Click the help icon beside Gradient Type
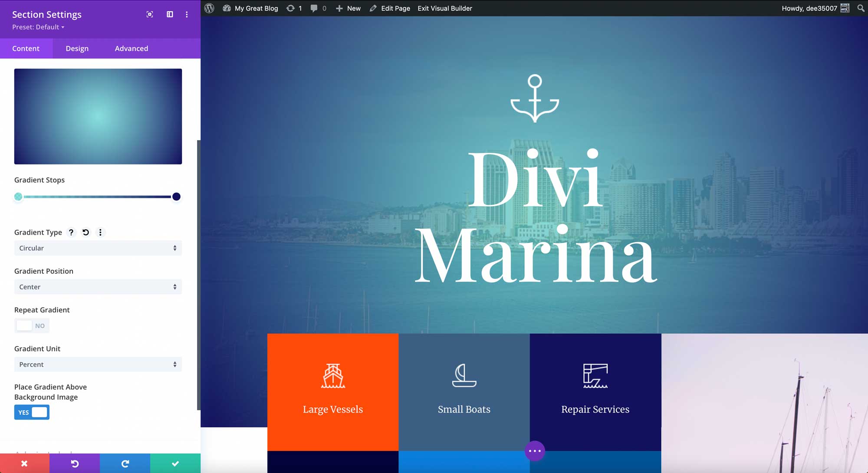This screenshot has height=473, width=868. coord(71,232)
